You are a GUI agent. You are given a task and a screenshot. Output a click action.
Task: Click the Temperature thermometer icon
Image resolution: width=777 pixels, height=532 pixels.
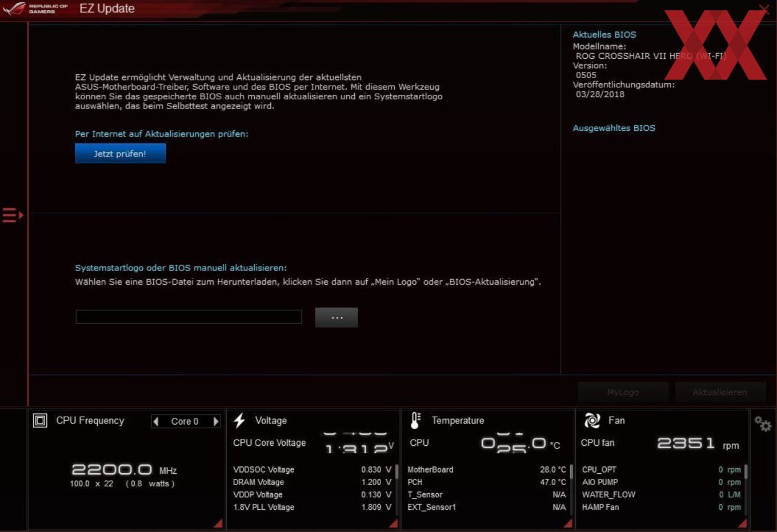click(415, 421)
